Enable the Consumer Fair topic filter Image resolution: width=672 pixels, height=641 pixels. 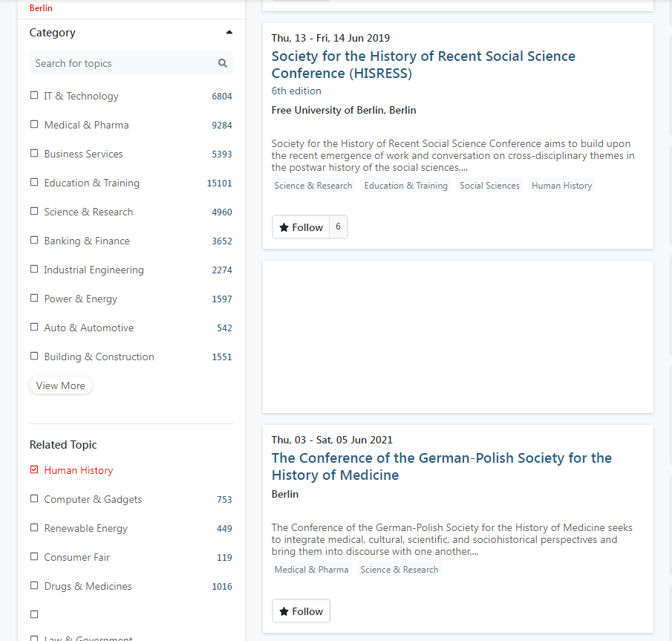tap(34, 556)
